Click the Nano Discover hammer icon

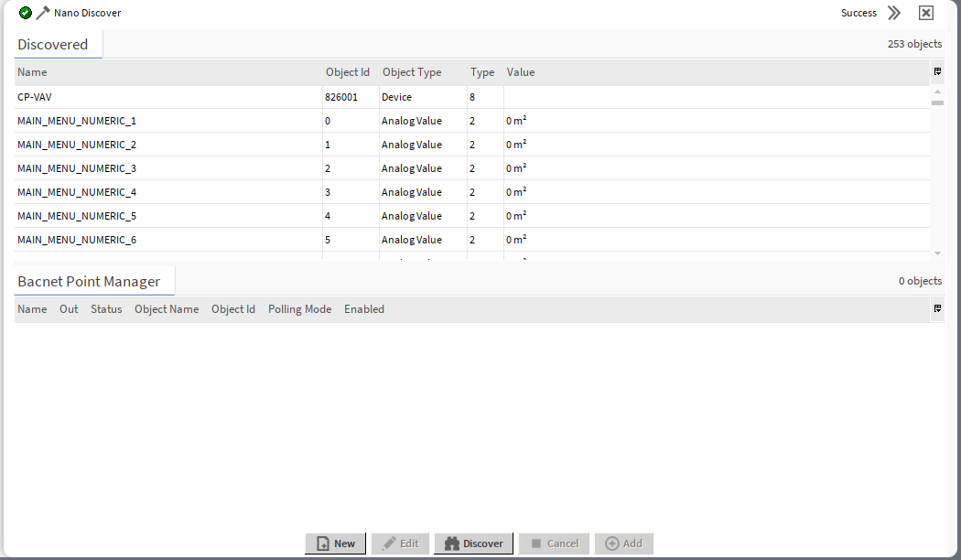pos(42,13)
